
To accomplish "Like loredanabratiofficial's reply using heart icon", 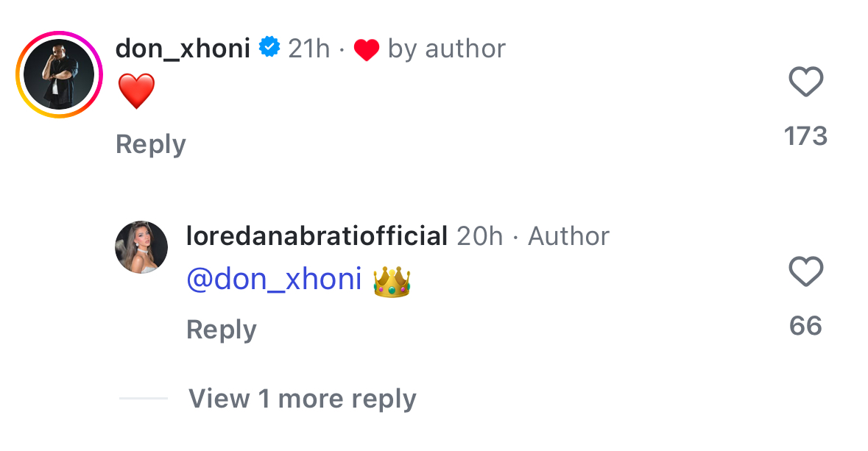I will (805, 272).
